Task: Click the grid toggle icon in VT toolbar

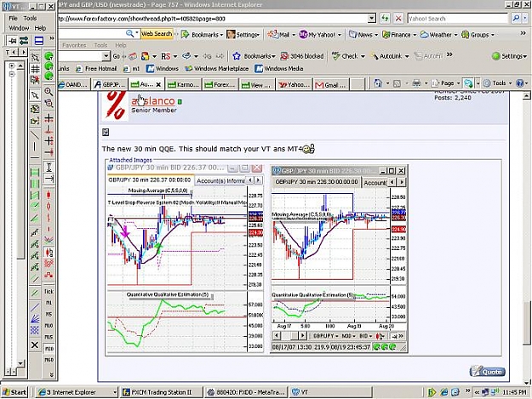Action: click(x=35, y=69)
